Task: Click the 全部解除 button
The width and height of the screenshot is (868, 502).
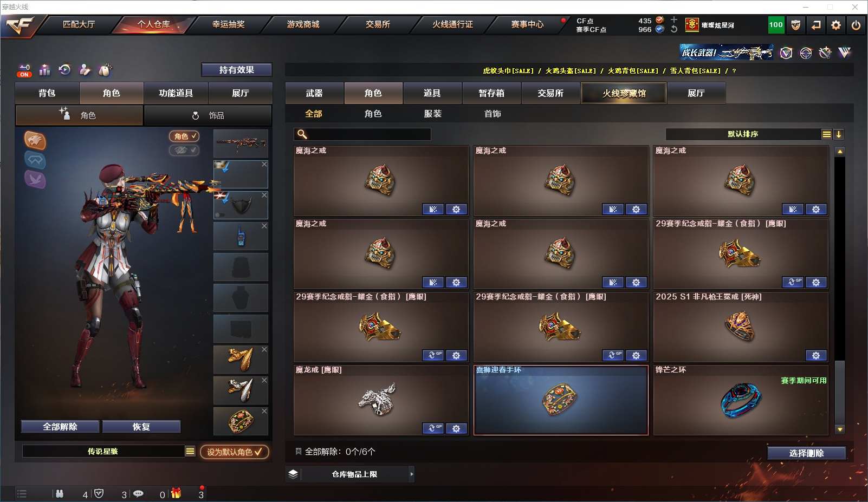Action: pyautogui.click(x=60, y=427)
